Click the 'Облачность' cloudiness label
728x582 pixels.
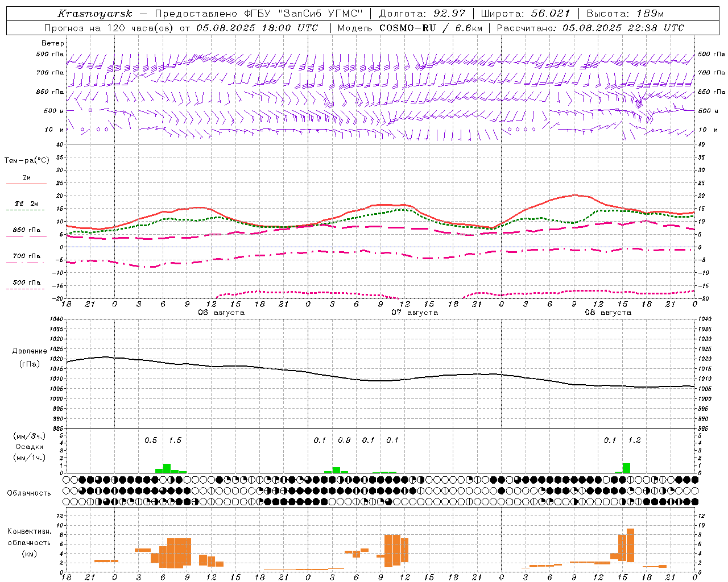coord(29,493)
